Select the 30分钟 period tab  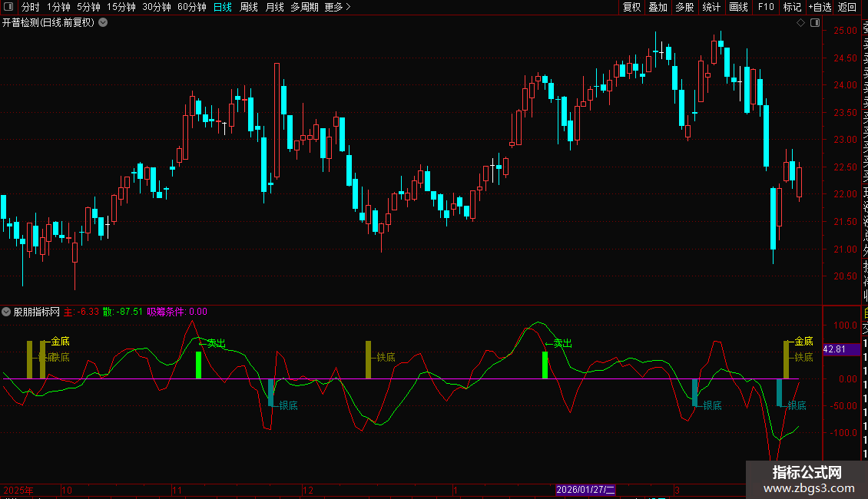(157, 7)
